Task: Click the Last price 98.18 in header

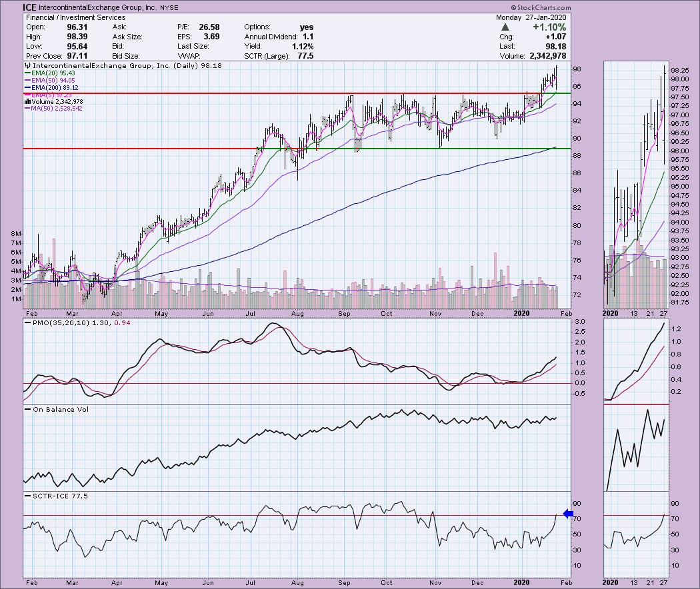Action: (x=556, y=47)
